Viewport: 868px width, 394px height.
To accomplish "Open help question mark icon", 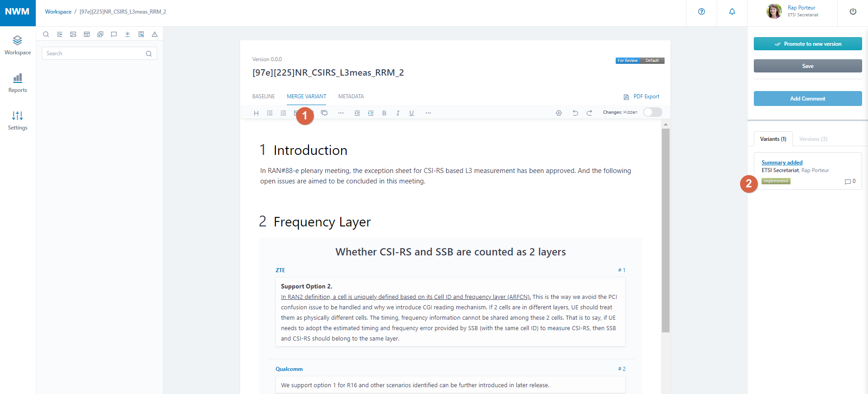I will (x=701, y=12).
